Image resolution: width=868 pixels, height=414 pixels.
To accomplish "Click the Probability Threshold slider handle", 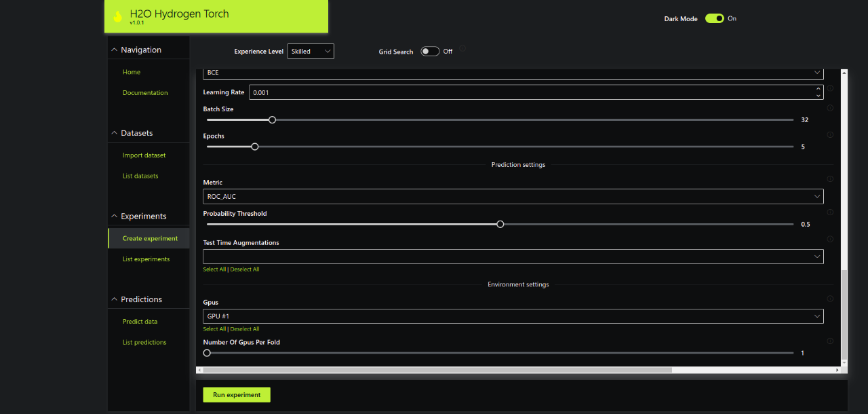I will click(500, 224).
